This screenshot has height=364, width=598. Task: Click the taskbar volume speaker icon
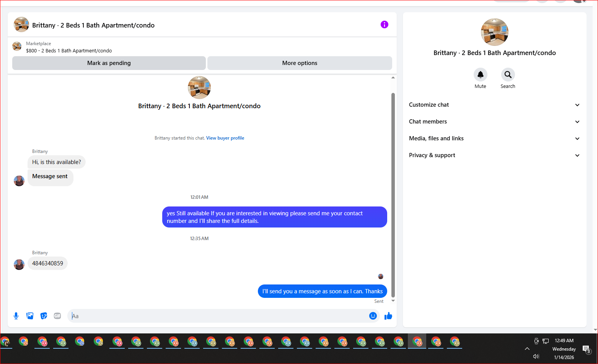(536, 356)
